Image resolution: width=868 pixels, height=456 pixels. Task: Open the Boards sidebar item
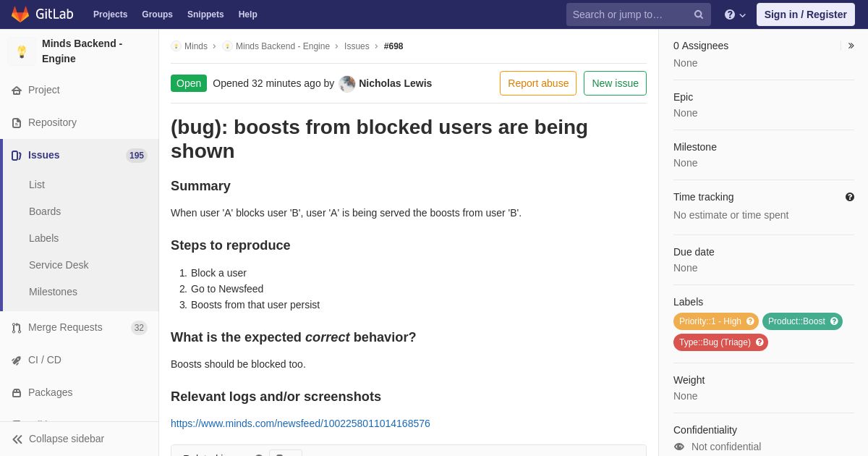45,211
